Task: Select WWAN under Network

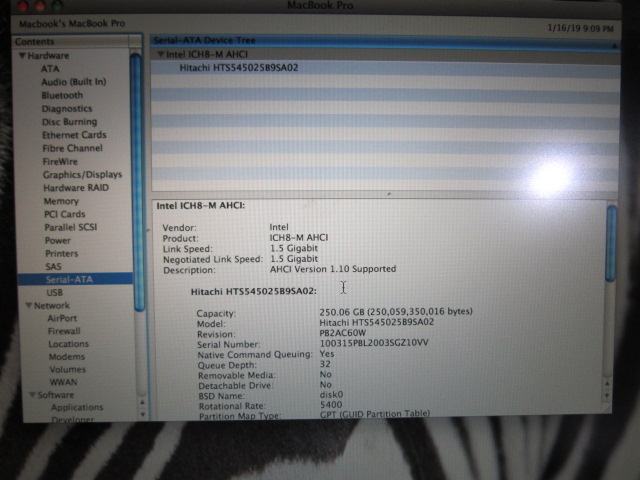Action: tap(63, 382)
